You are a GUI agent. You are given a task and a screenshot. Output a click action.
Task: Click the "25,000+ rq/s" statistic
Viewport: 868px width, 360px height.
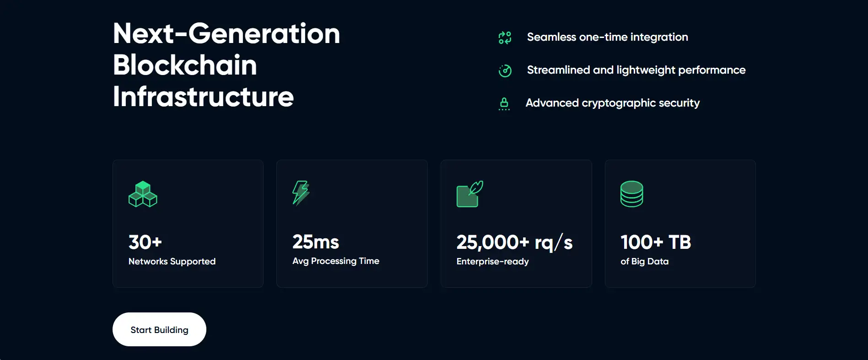(514, 242)
